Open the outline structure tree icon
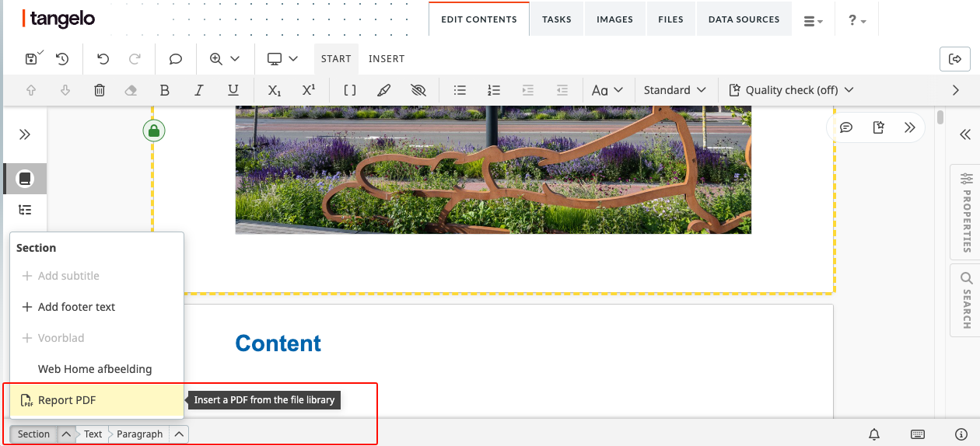The image size is (980, 446). 25,210
